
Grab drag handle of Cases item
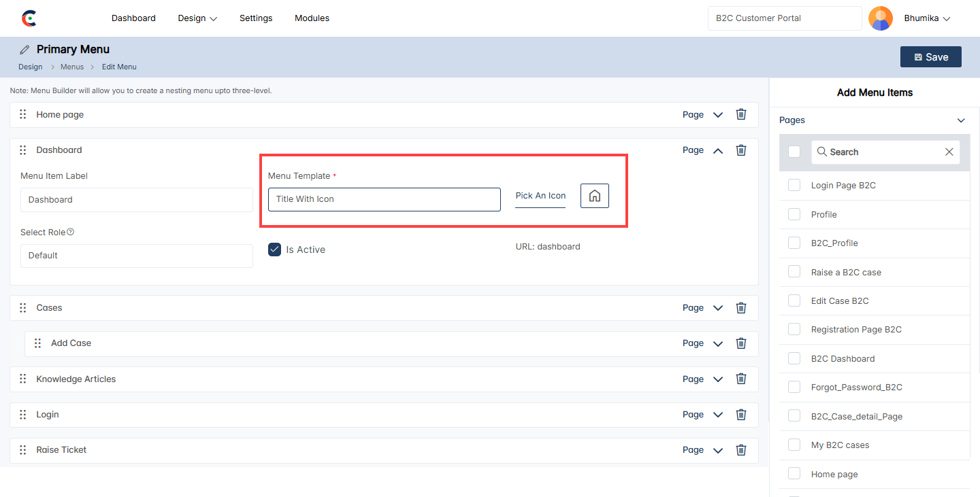(22, 308)
